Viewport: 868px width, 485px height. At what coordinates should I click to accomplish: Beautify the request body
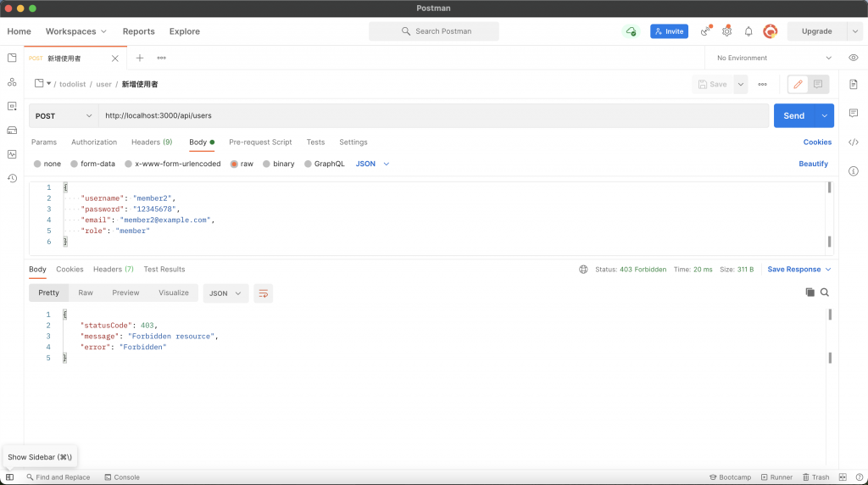pos(813,164)
